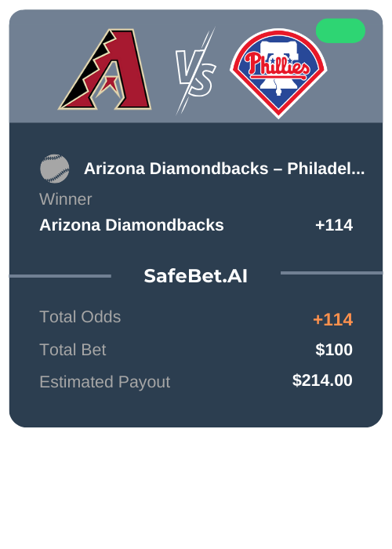
Task: Open the Arizona Diamondbacks – Philadel... match title
Action: [x=224, y=169]
